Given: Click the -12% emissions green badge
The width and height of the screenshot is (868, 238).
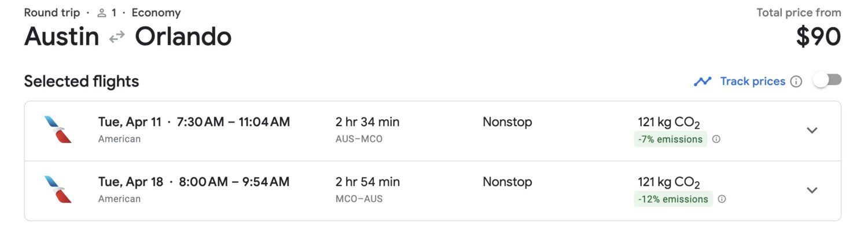Looking at the screenshot, I should pos(673,199).
